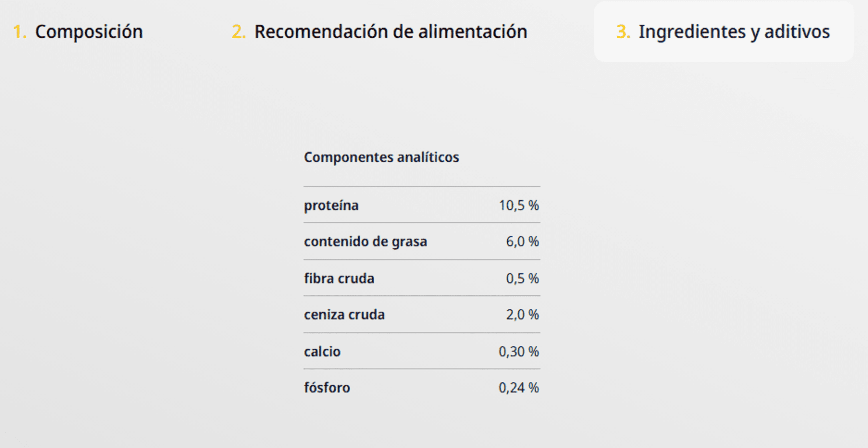Viewport: 868px width, 448px height.
Task: Select the proteína row label
Action: (331, 205)
